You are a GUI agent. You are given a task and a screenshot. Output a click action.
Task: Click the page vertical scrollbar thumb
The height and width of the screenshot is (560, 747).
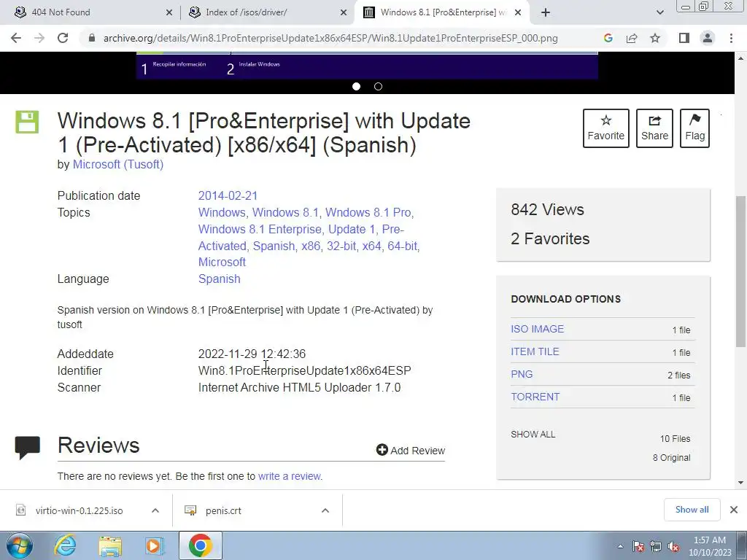point(740,271)
